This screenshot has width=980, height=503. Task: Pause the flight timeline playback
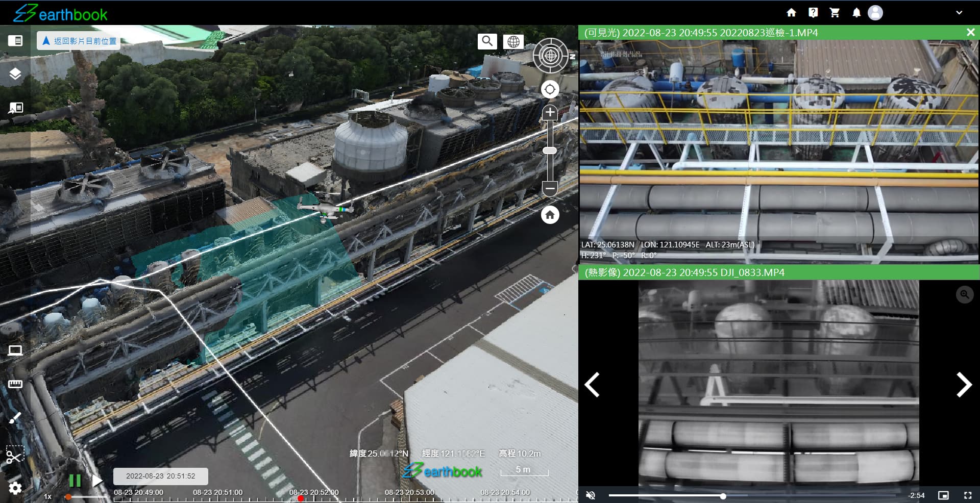[x=75, y=480]
